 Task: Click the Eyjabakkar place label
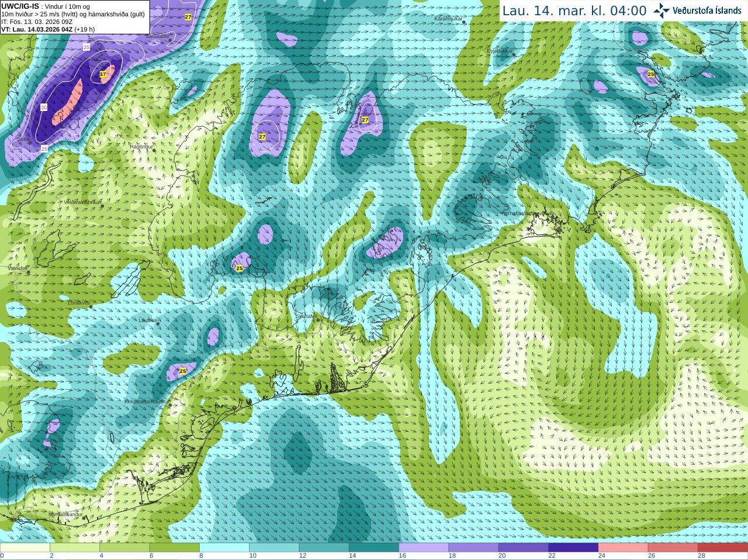click(500, 50)
